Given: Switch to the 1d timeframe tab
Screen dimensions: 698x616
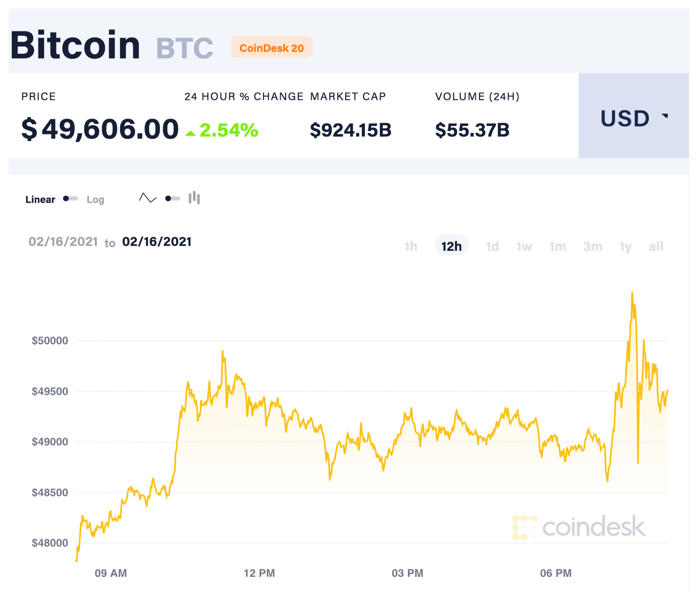Looking at the screenshot, I should pyautogui.click(x=492, y=246).
